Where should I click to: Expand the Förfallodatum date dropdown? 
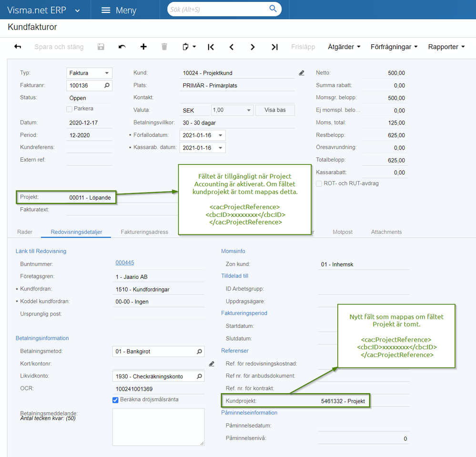221,135
